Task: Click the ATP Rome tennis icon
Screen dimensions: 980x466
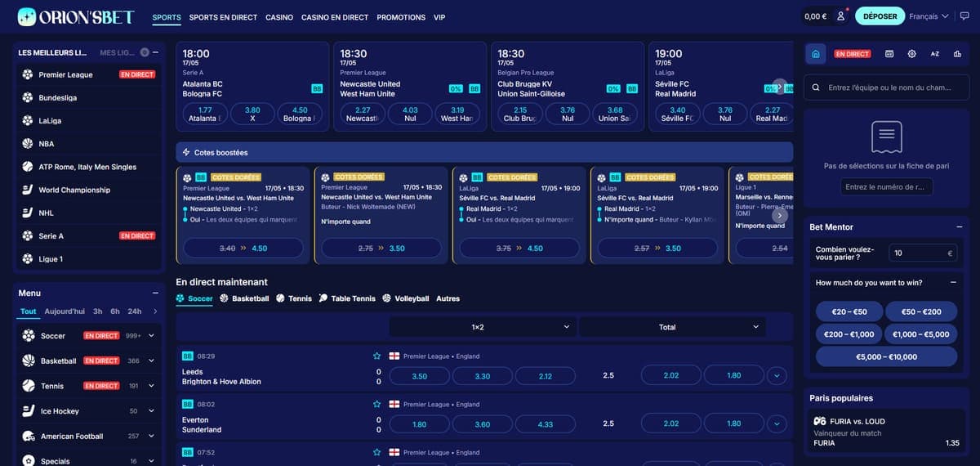Action: tap(28, 167)
